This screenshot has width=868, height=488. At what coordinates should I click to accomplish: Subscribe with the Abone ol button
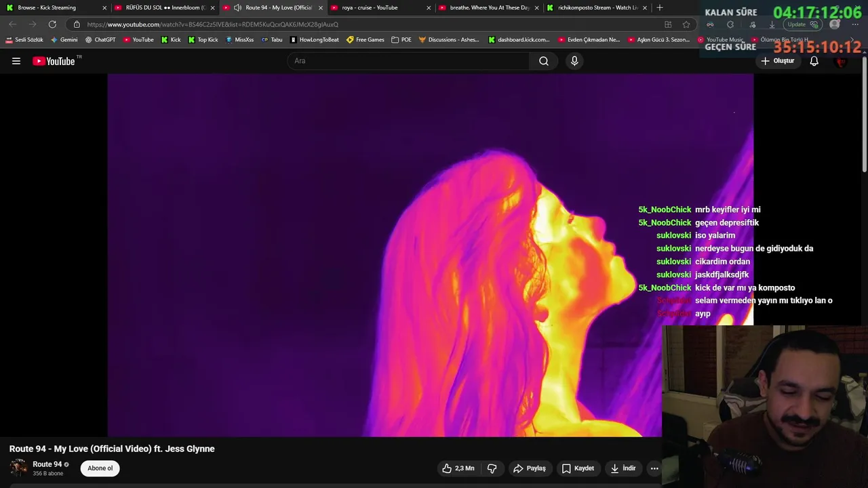[x=100, y=468]
